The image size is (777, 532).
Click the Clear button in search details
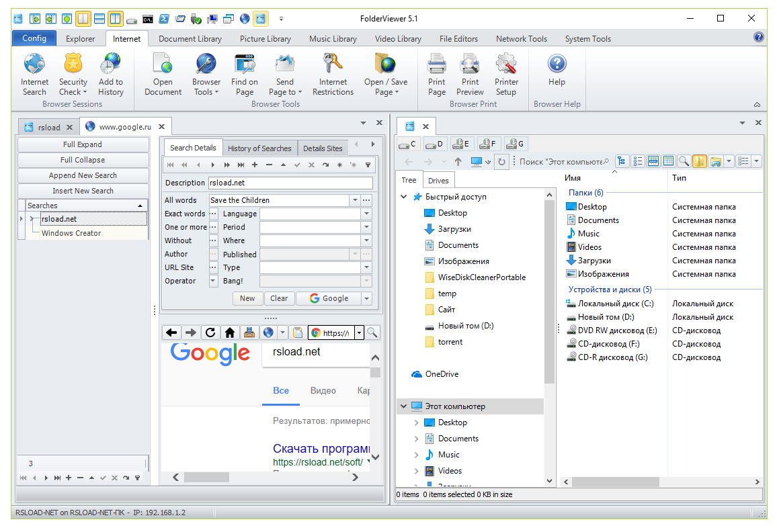pos(279,298)
